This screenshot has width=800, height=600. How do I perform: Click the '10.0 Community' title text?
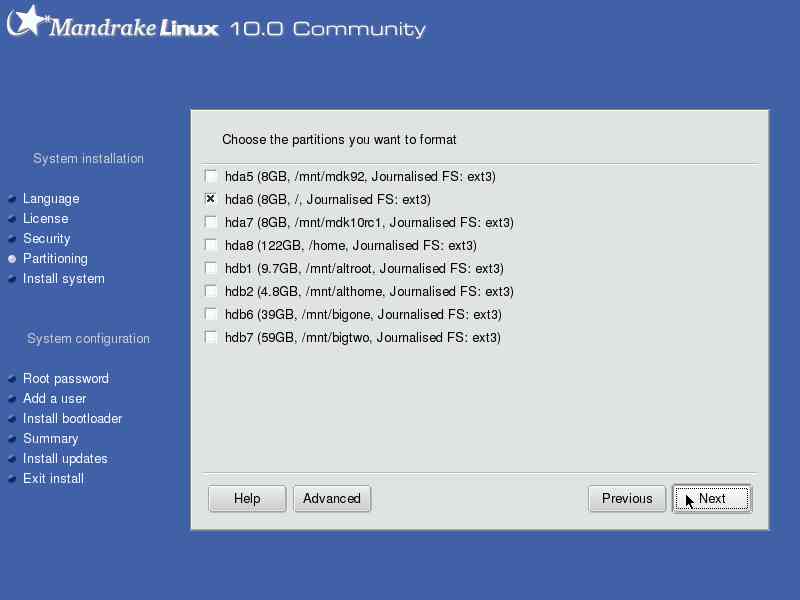click(328, 29)
